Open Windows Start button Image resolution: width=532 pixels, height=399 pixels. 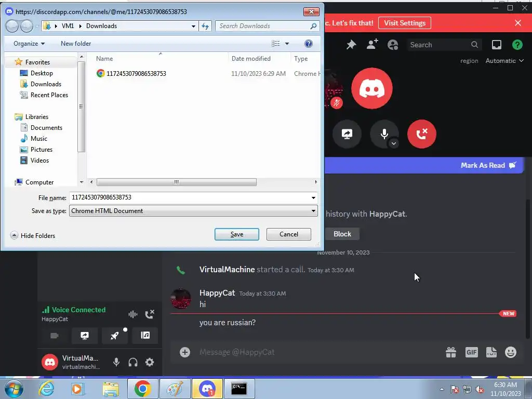[14, 389]
